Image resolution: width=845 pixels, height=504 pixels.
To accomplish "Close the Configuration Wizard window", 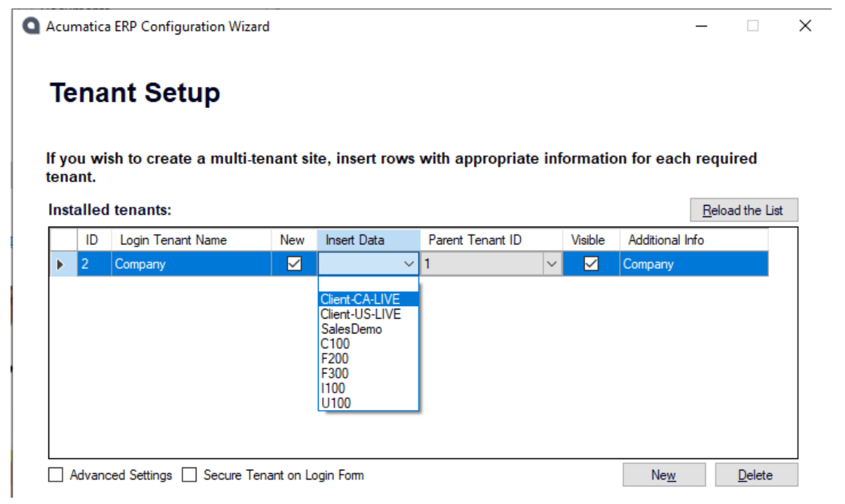I will pos(805,27).
